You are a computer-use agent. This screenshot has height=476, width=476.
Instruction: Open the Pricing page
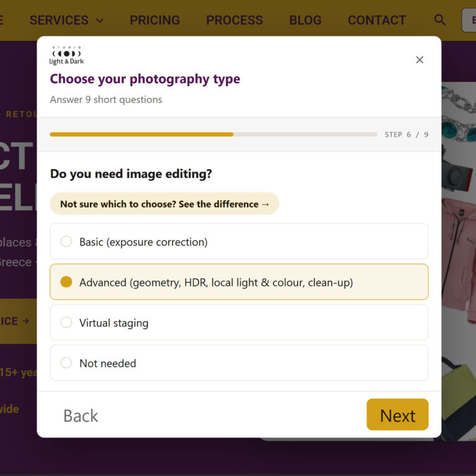(155, 20)
